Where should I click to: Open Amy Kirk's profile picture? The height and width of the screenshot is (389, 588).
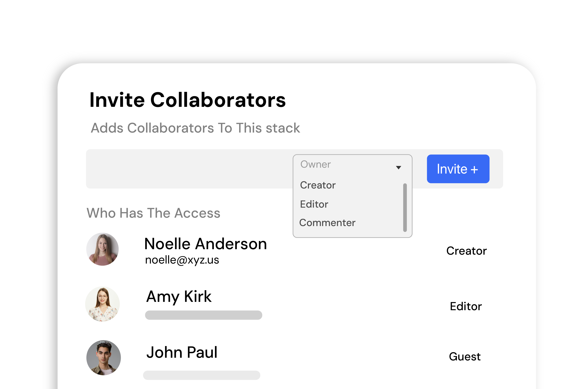click(102, 304)
